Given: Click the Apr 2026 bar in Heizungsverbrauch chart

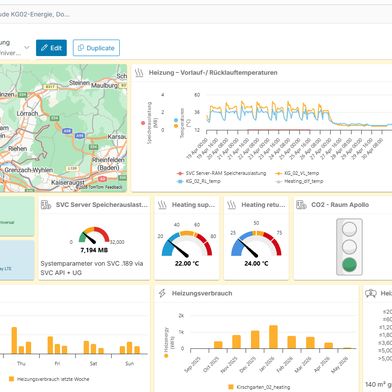Looking at the screenshot, I should coord(328,346).
